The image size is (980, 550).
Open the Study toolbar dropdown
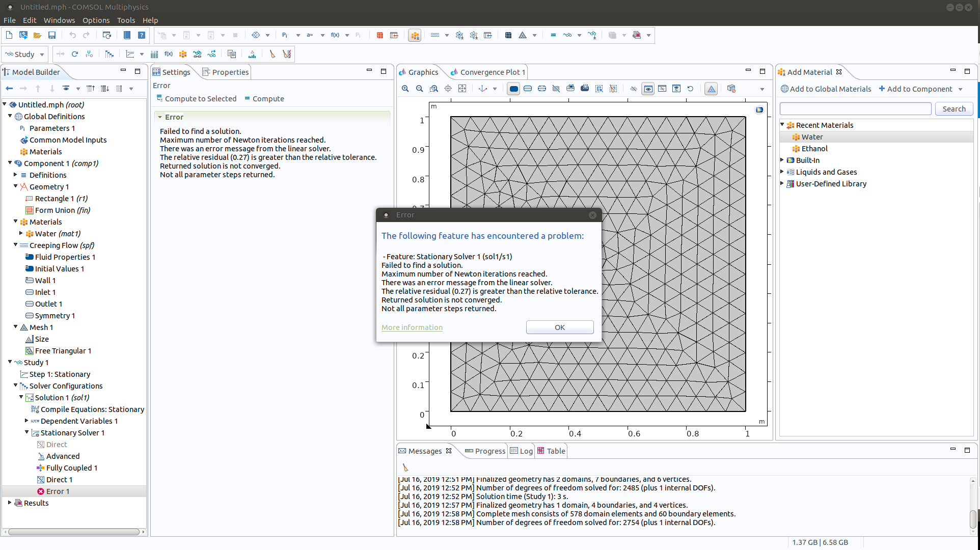click(42, 54)
